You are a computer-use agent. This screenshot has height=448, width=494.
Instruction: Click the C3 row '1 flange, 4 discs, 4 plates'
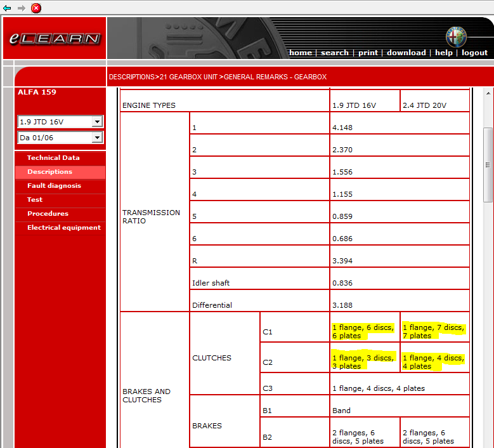click(379, 388)
